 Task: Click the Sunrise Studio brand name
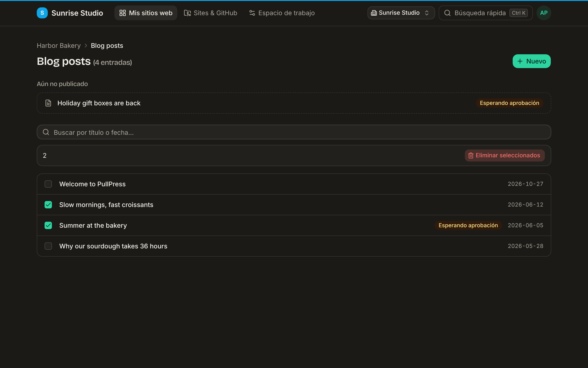point(77,13)
